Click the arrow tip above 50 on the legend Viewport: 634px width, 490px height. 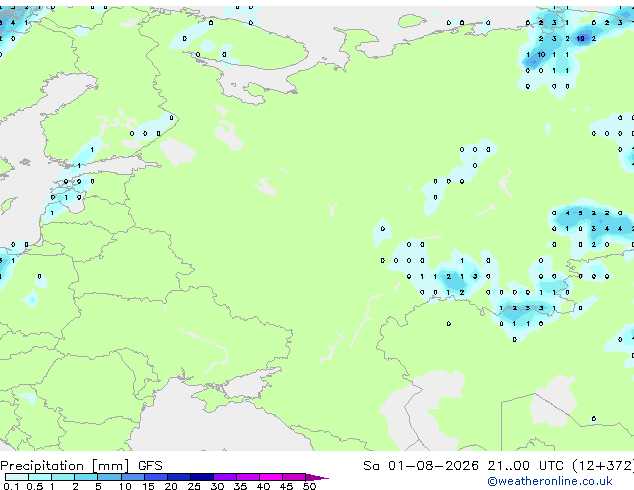[x=317, y=478]
